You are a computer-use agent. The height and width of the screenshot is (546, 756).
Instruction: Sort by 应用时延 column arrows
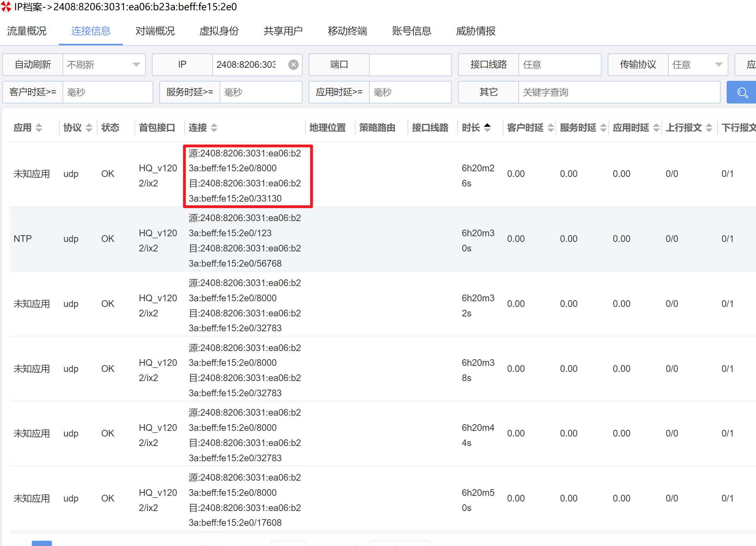pos(656,128)
